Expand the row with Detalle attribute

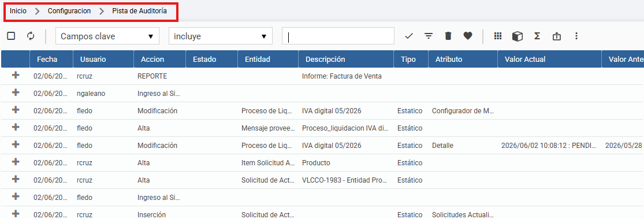16,144
